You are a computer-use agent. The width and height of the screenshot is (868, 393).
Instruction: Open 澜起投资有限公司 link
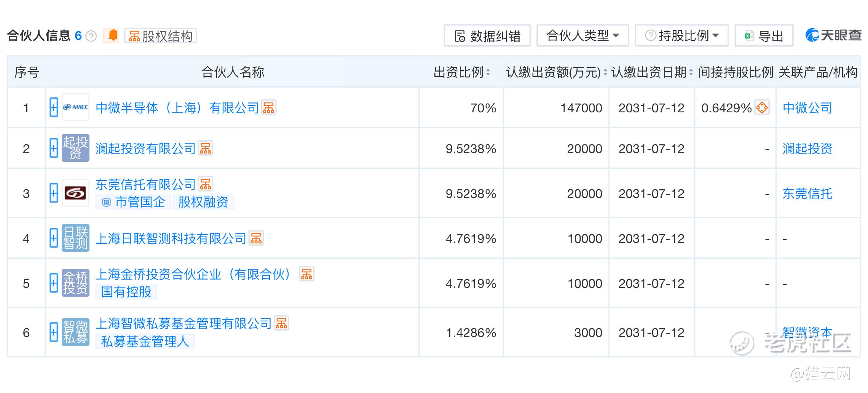click(x=145, y=149)
